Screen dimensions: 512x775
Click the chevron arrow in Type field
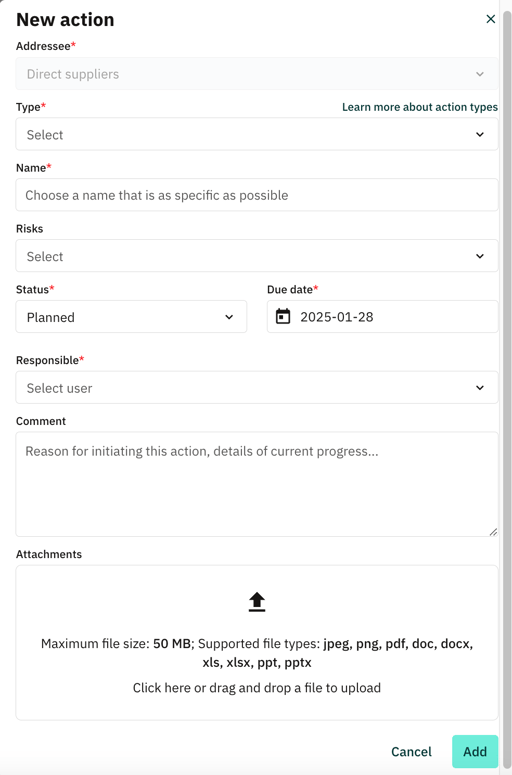pyautogui.click(x=480, y=134)
